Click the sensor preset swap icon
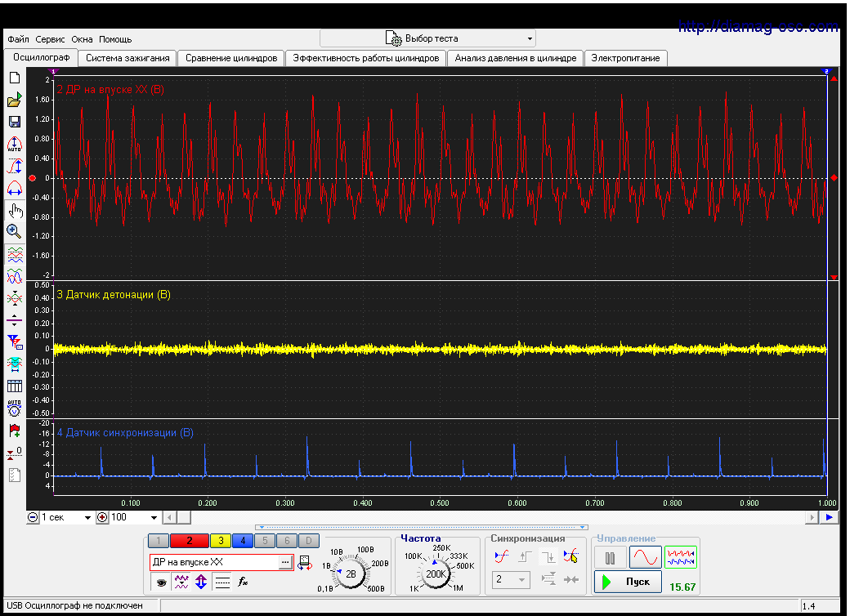Image resolution: width=850 pixels, height=616 pixels. 305,562
